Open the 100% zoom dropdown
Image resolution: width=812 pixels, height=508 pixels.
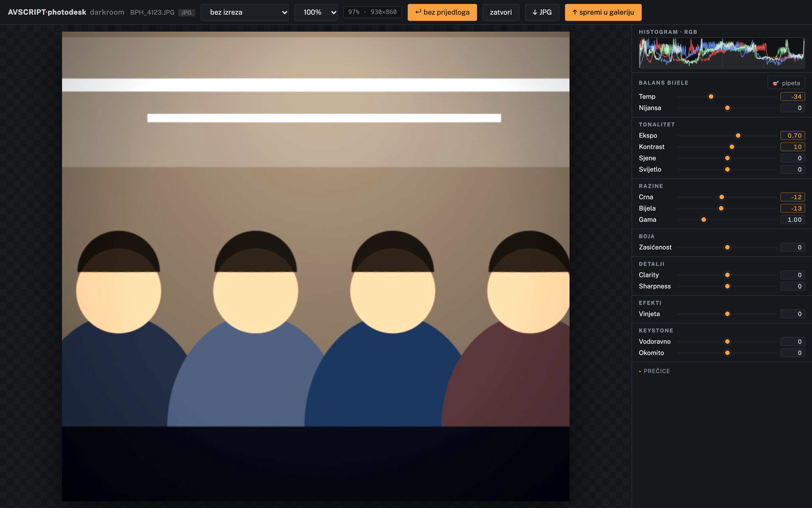(x=316, y=12)
